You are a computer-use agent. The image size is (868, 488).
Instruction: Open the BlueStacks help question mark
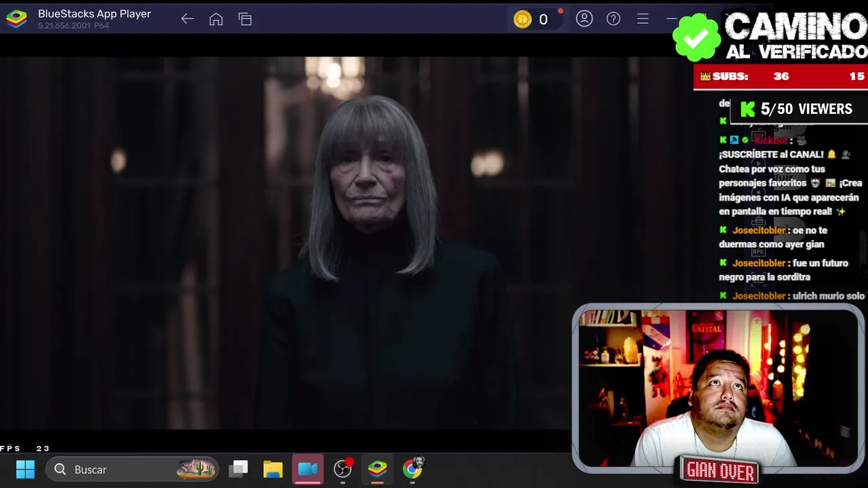coord(614,19)
